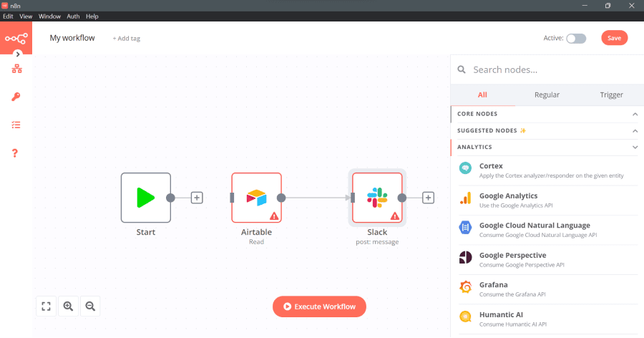
Task: Click the Slack node output connector dot
Action: point(402,198)
